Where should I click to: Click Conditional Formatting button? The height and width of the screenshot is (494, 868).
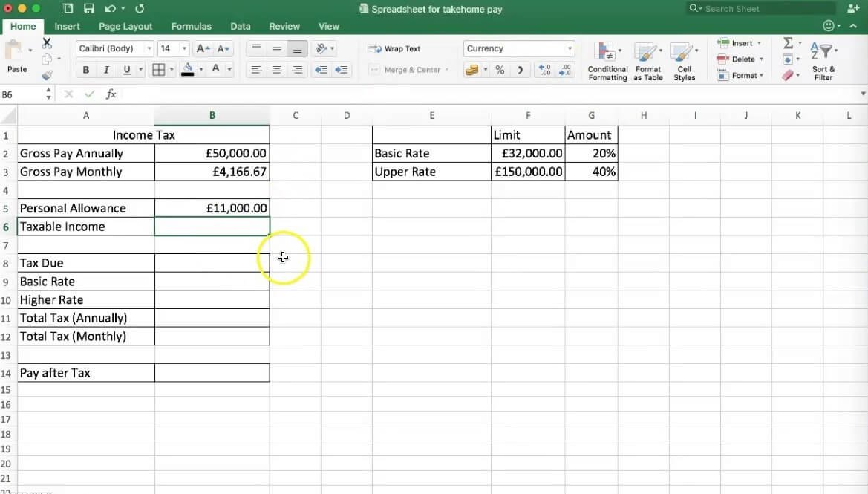pos(607,61)
